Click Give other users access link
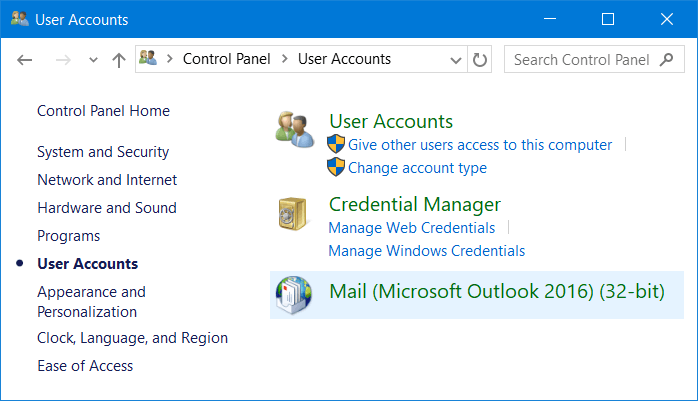This screenshot has height=401, width=698. [x=480, y=145]
